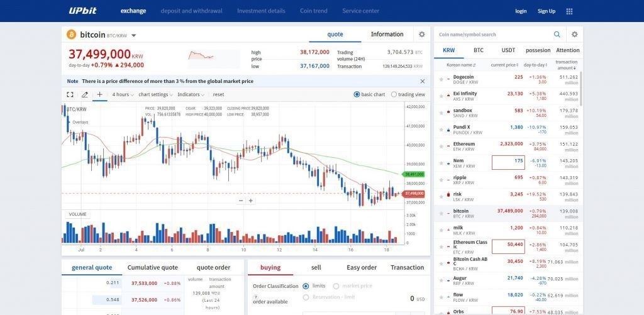
Task: Expand chart settings dropdown
Action: tap(156, 94)
